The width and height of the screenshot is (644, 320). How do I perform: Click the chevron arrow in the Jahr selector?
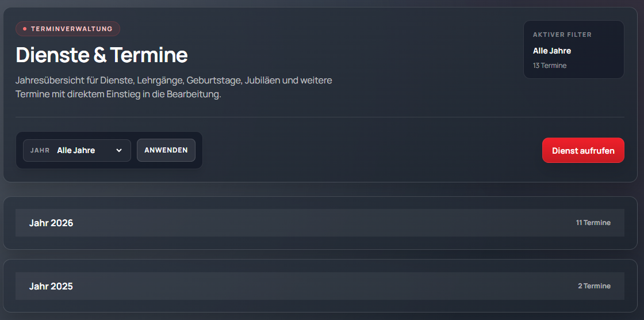pyautogui.click(x=119, y=151)
